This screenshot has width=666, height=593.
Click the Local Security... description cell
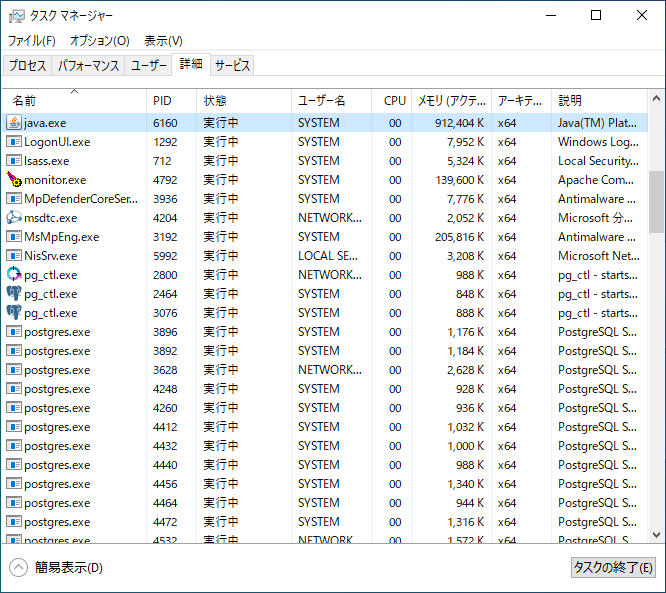coord(598,161)
